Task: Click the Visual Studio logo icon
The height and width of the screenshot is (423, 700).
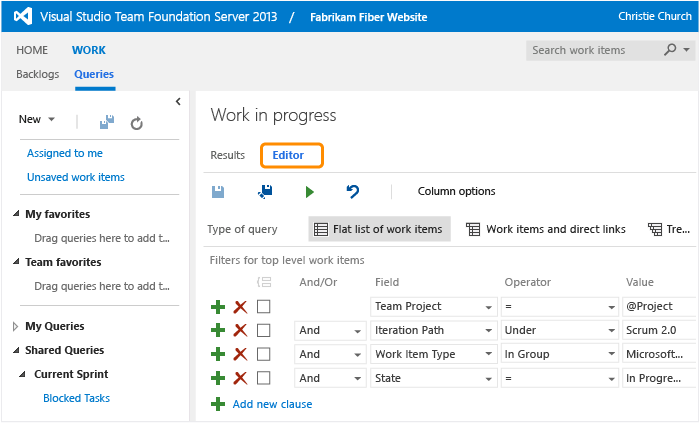Action: 23,17
